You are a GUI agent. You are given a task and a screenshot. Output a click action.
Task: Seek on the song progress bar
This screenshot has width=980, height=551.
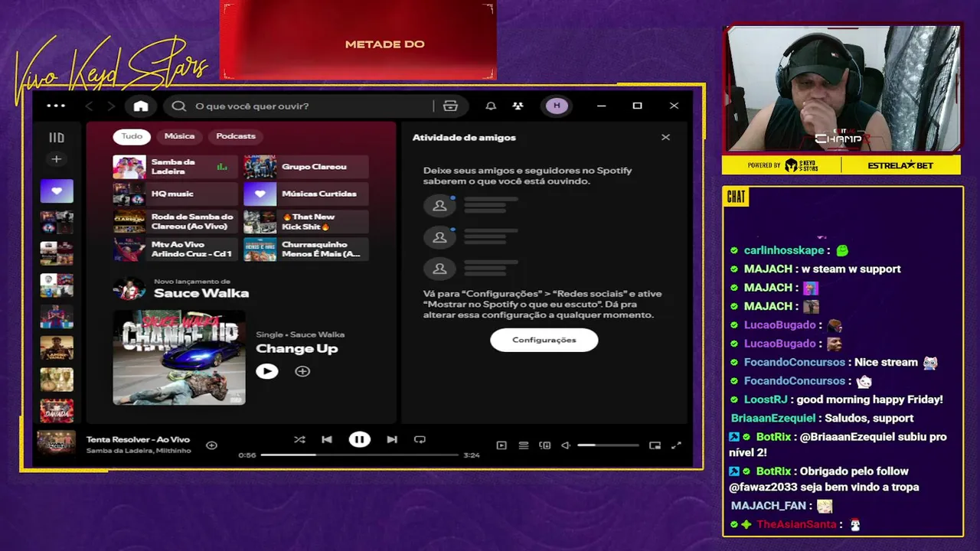pos(360,455)
